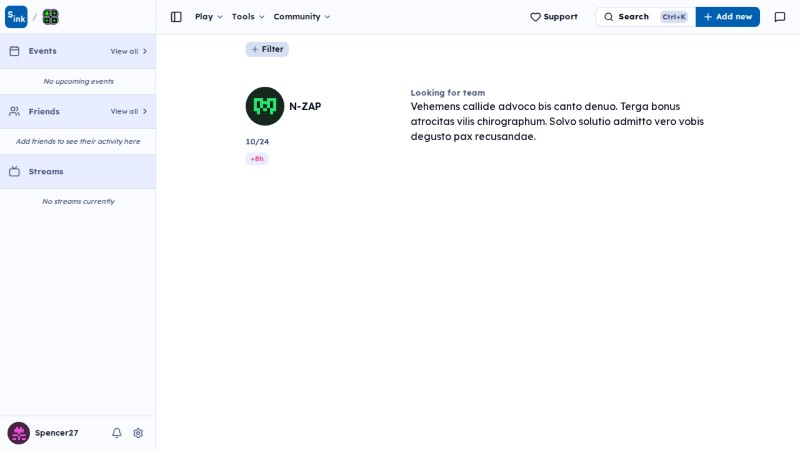Click the post text starting Vehemens callide

pyautogui.click(x=557, y=121)
